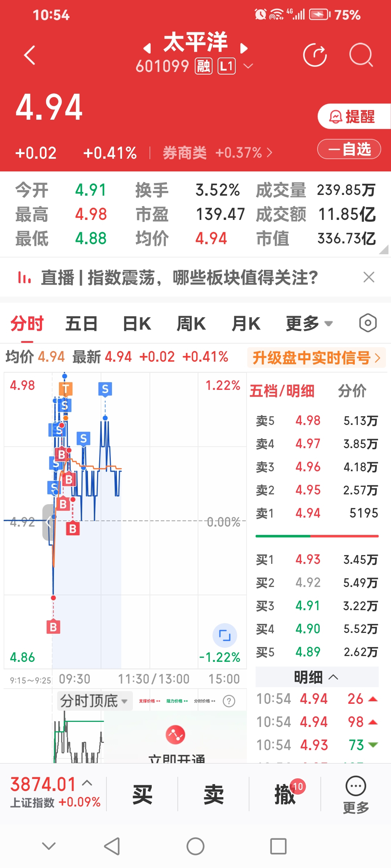The image size is (391, 868).
Task: Expand stock info dropdown chevron beside L1
Action: pos(248,66)
